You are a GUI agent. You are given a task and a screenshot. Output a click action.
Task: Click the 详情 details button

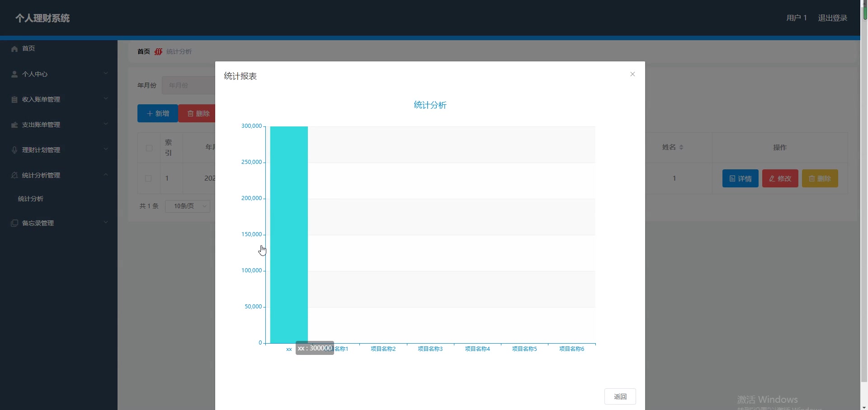[x=741, y=178]
